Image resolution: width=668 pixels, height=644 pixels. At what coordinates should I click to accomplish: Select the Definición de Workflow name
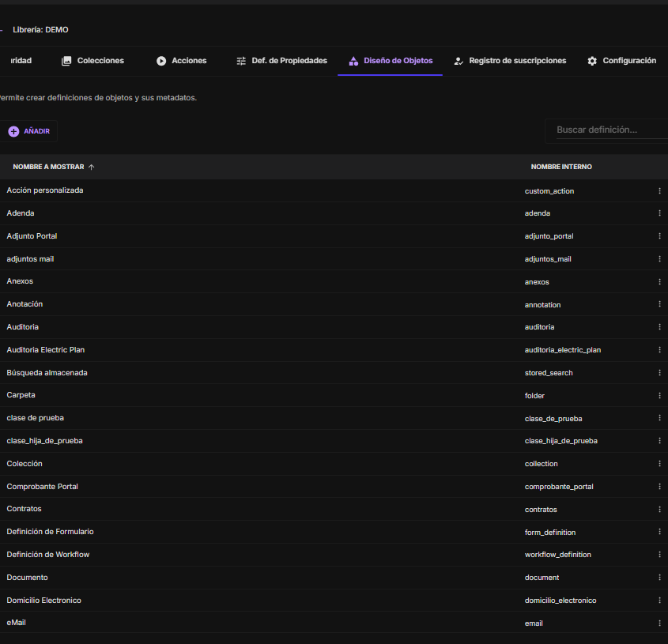click(48, 555)
